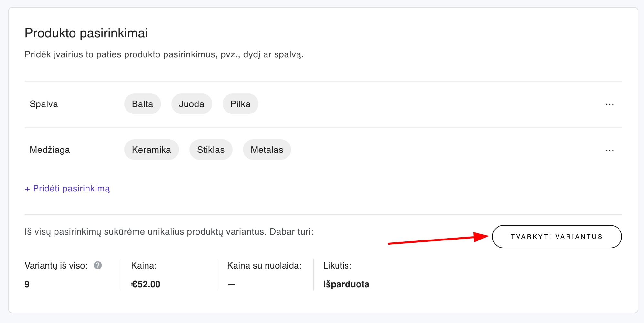Click the Pridėk įvairius description text
The width and height of the screenshot is (644, 323).
coord(164,54)
